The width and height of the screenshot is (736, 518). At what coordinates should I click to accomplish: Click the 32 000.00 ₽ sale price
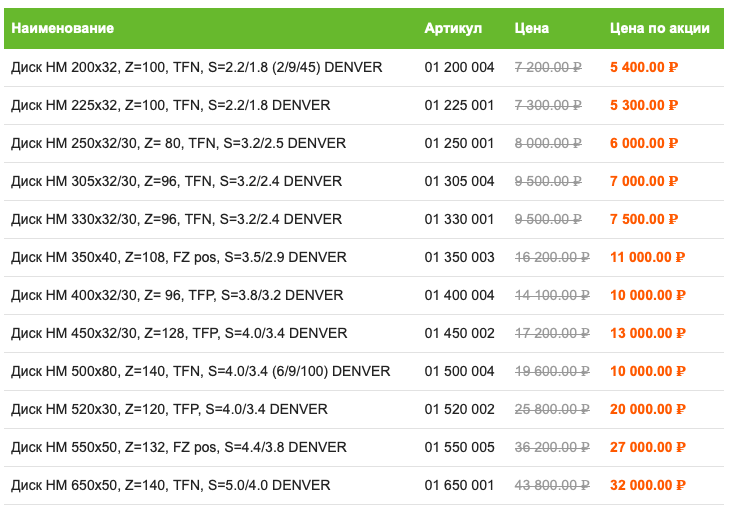pyautogui.click(x=648, y=485)
